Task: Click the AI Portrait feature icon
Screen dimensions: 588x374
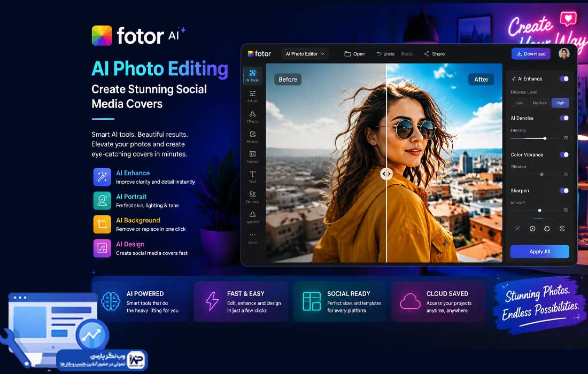Action: click(102, 200)
